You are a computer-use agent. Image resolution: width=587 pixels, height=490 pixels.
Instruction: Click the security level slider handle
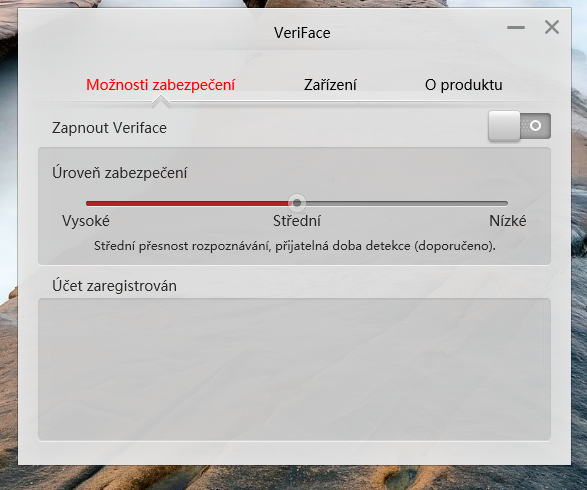(297, 203)
